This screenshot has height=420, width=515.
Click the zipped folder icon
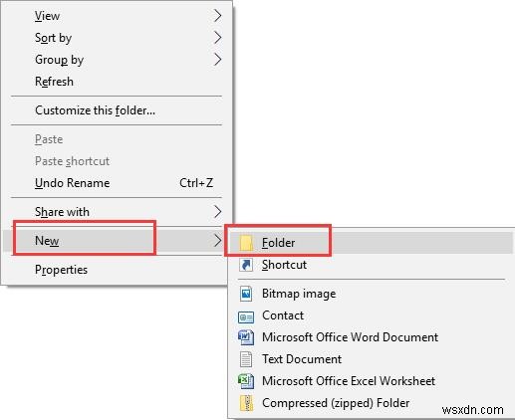pyautogui.click(x=246, y=403)
